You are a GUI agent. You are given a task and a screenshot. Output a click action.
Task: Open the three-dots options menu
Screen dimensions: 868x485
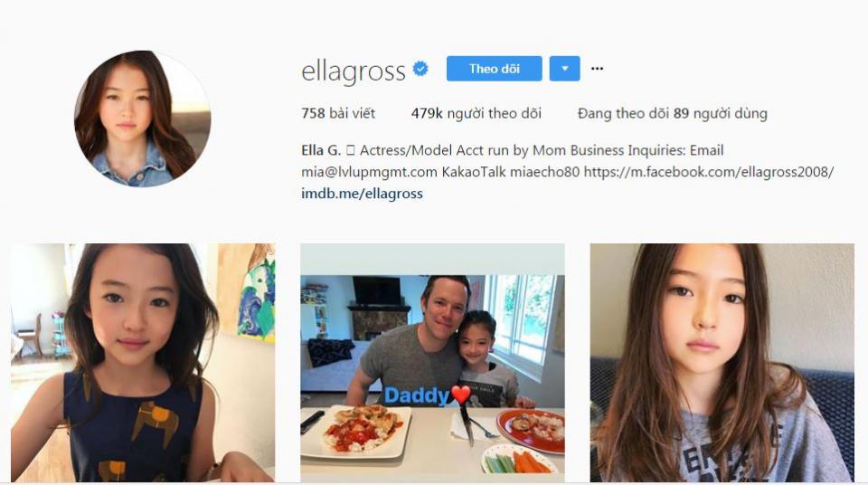[597, 69]
